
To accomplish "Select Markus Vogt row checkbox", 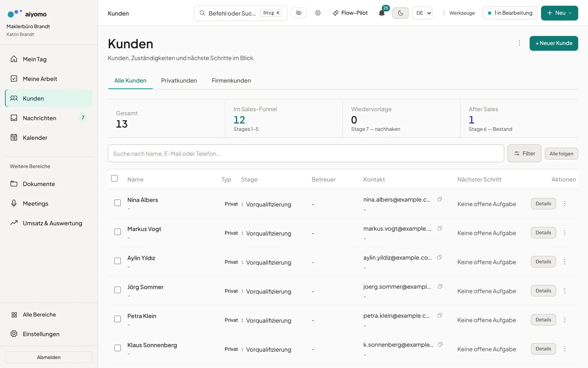I will [x=118, y=232].
